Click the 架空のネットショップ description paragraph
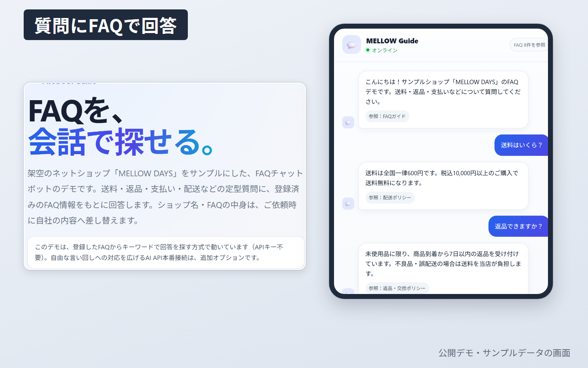The image size is (588, 368). [x=165, y=197]
